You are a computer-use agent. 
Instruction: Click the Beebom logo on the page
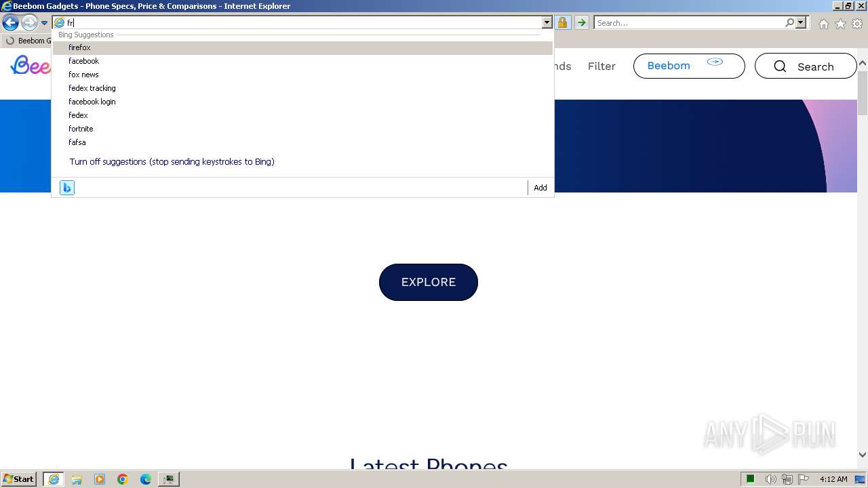point(31,66)
